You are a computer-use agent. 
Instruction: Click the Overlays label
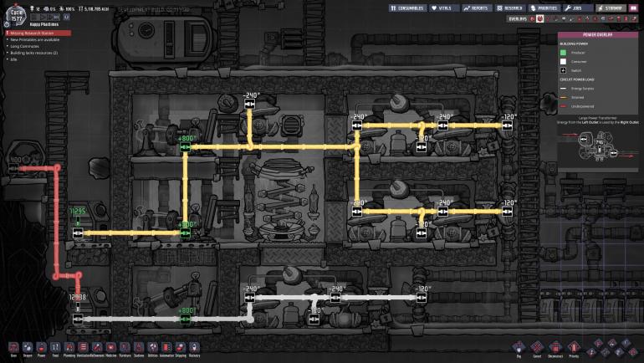pyautogui.click(x=517, y=19)
